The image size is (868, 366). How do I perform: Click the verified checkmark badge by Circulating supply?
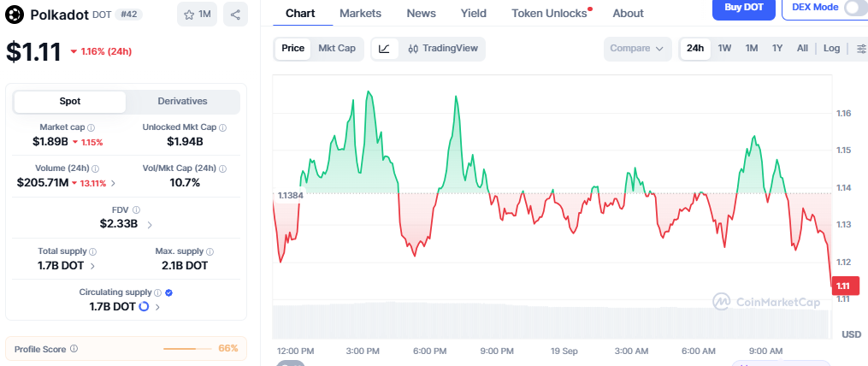[169, 292]
